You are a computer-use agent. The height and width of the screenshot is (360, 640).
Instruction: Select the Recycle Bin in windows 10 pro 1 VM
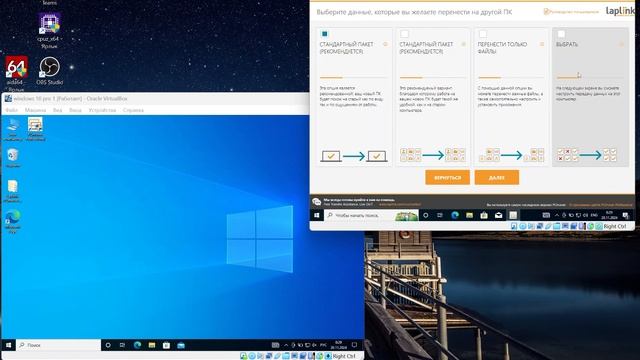click(13, 158)
